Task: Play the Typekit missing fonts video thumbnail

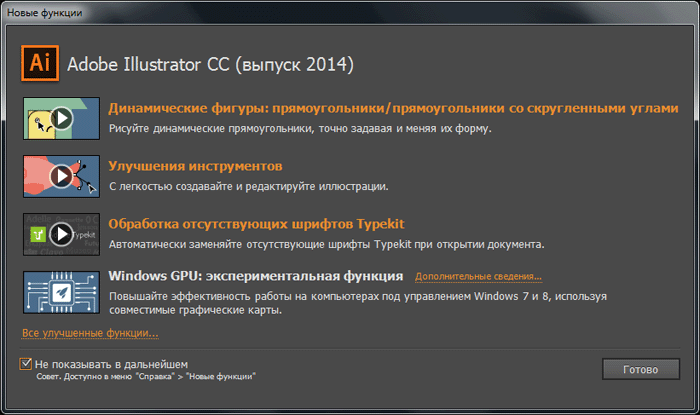Action: (62, 234)
